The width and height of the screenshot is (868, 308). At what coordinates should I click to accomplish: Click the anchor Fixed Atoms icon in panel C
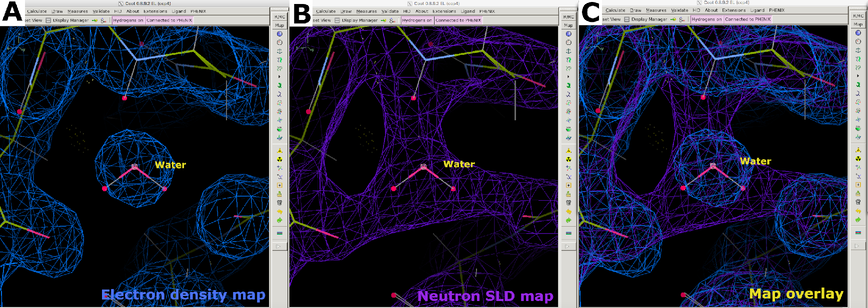click(x=858, y=50)
